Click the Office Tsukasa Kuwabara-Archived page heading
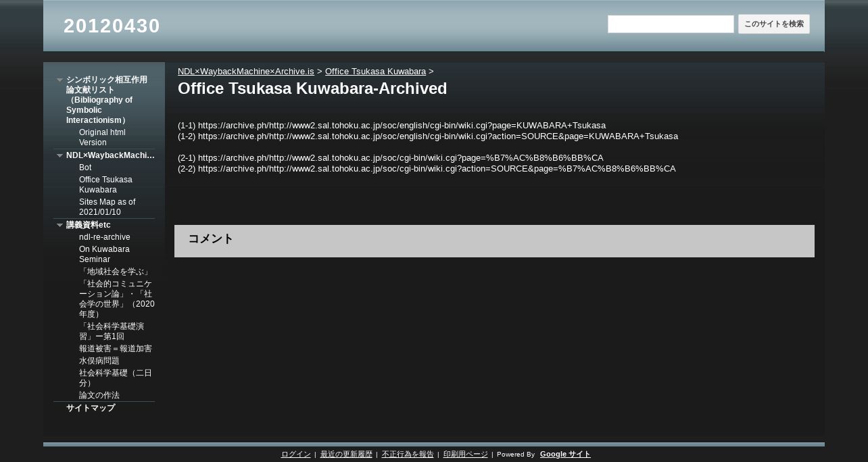The image size is (868, 462). tap(312, 88)
